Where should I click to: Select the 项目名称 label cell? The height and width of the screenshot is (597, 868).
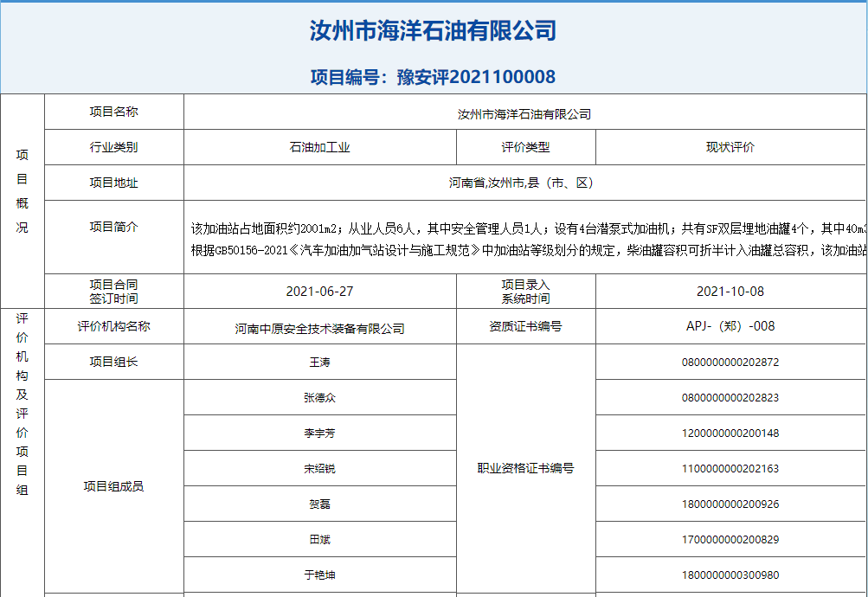[113, 112]
